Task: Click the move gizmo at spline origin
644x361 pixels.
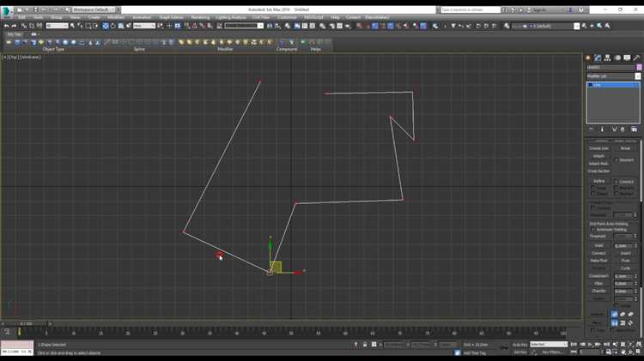Action: click(x=273, y=268)
